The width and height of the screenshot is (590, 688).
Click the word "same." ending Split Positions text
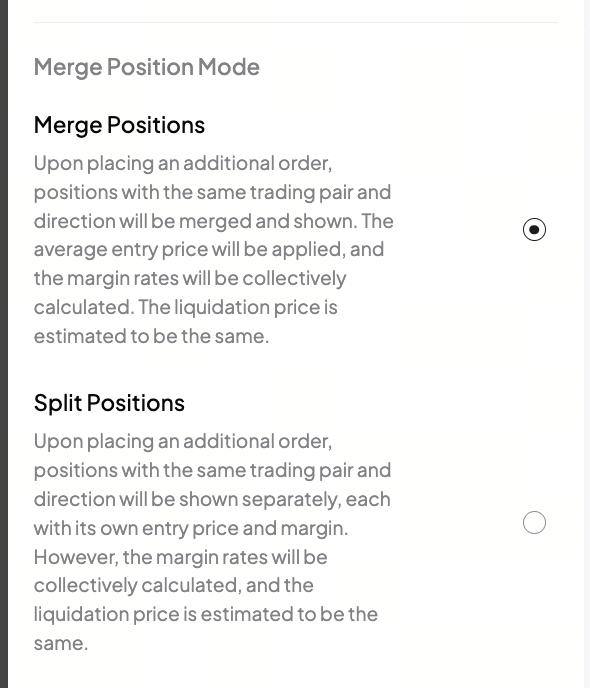click(x=61, y=644)
